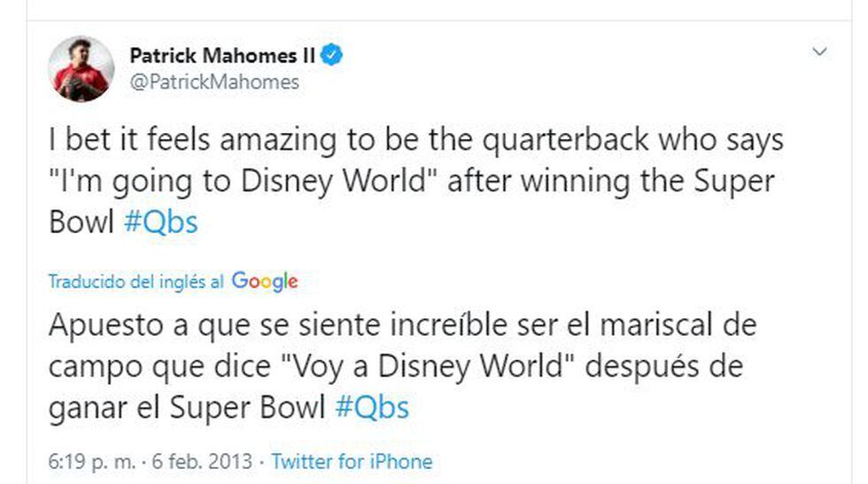Open the #Qbs hashtag in English tweet
This screenshot has height=484, width=868.
tap(160, 222)
